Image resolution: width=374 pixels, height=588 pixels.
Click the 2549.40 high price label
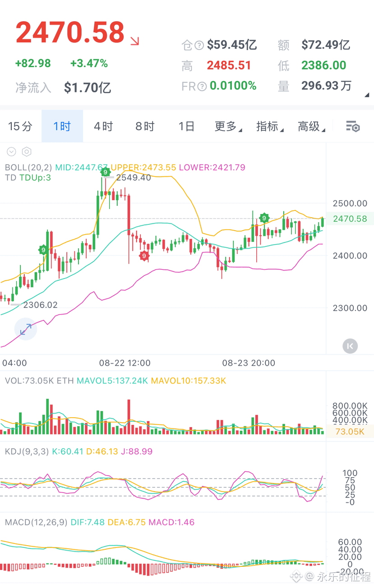[x=134, y=178]
